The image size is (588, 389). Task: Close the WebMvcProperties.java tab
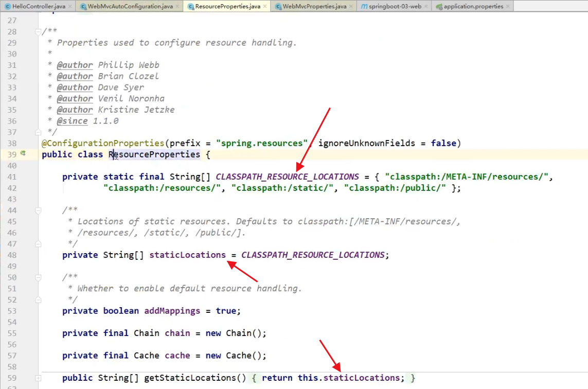[x=351, y=6]
